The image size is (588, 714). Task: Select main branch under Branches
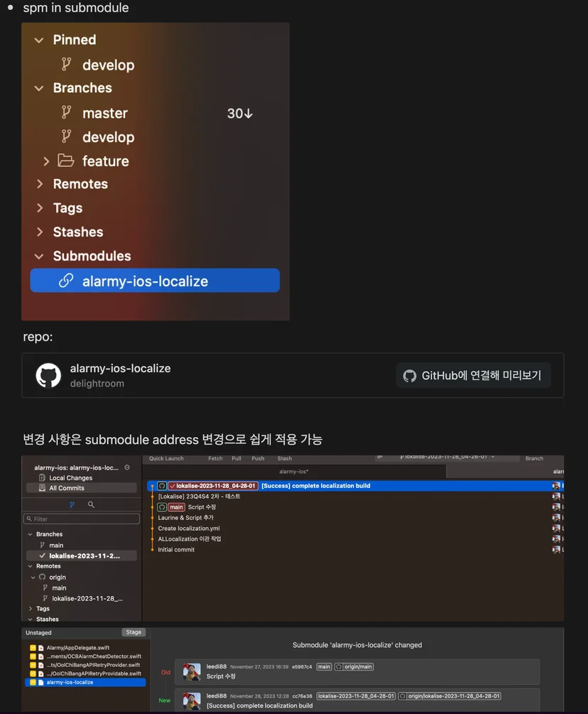click(x=56, y=545)
